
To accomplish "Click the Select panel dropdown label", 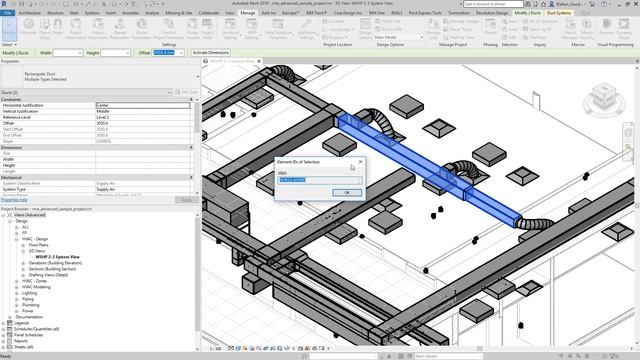I will [9, 44].
